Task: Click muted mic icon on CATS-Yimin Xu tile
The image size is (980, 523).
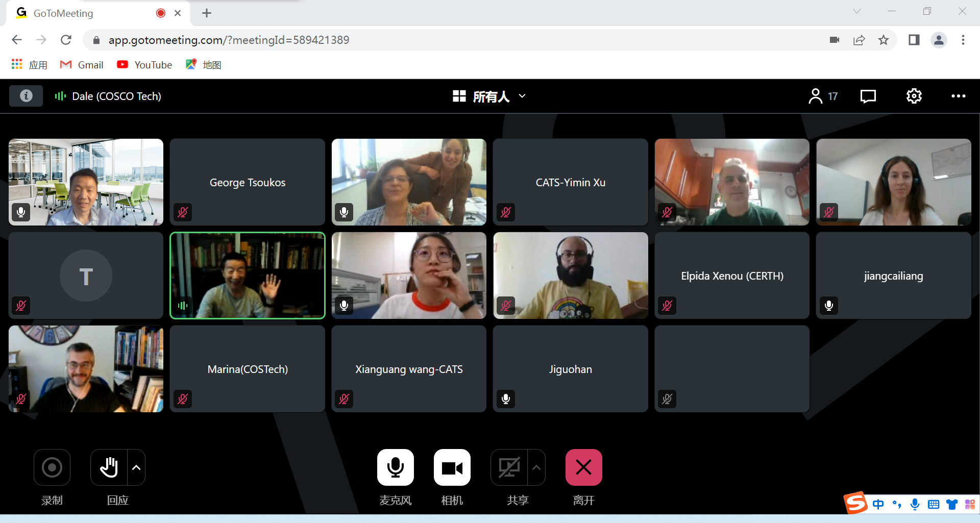Action: pyautogui.click(x=506, y=212)
